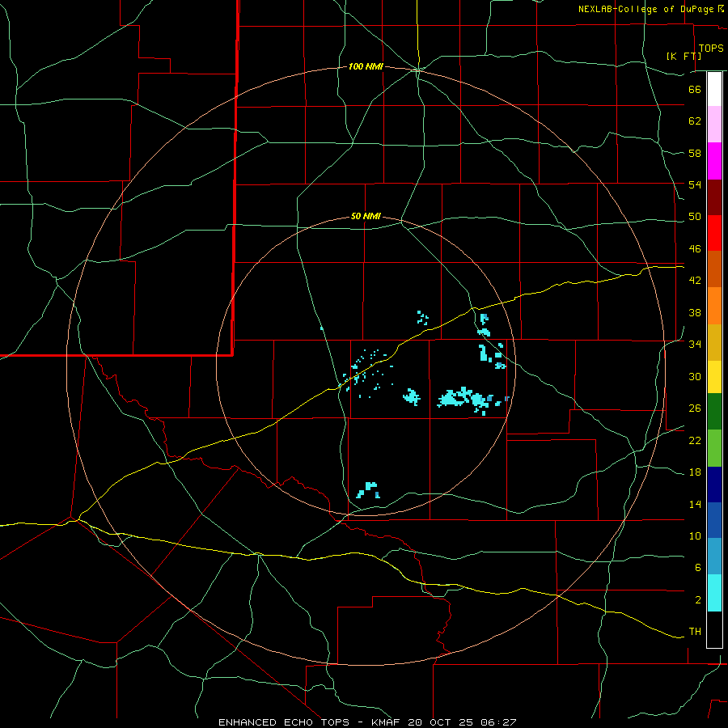Click the legend value 30
Viewport: 728px width, 728px height.
click(695, 376)
